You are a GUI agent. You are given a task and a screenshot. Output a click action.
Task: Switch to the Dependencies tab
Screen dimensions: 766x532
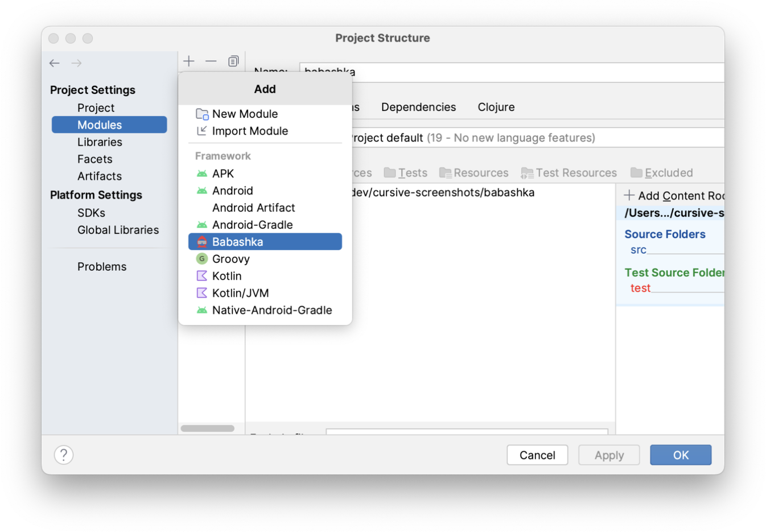coord(418,107)
